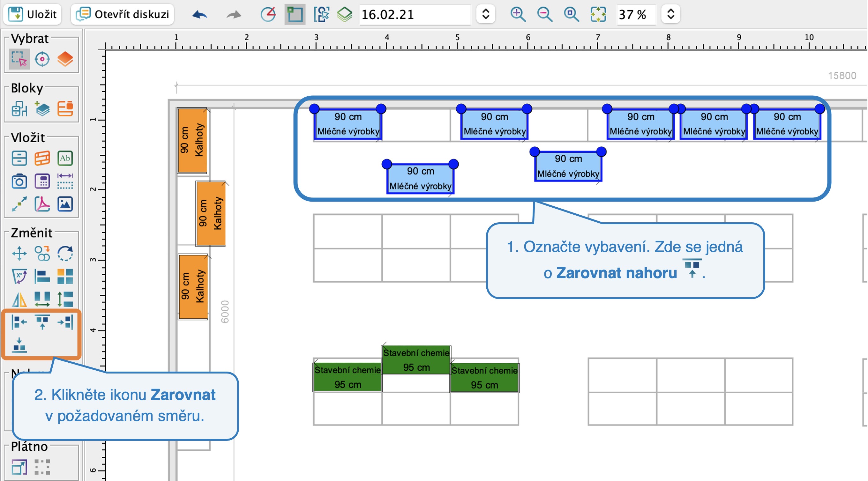Open the date stepper dropdown arrows

tap(486, 14)
